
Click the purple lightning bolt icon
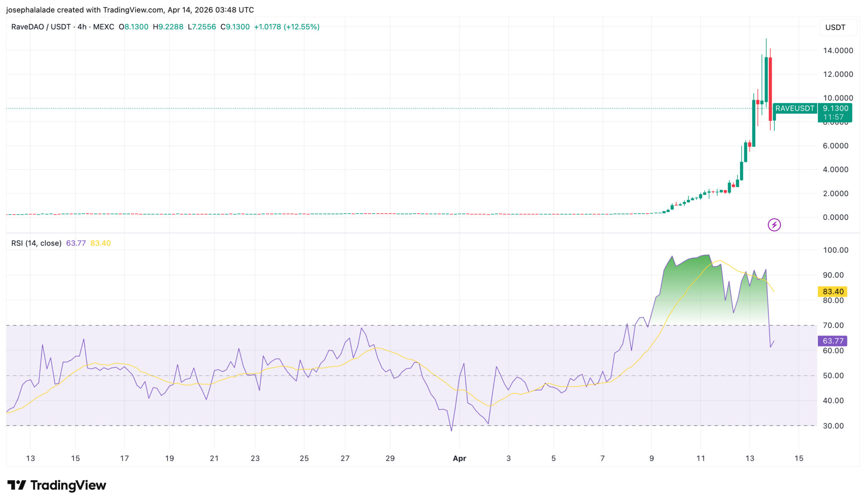(x=774, y=225)
